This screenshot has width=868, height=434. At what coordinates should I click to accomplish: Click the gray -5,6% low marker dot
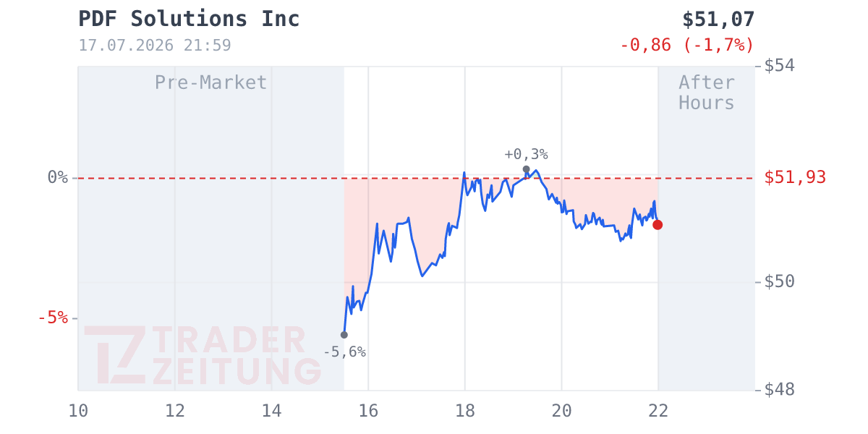(344, 335)
